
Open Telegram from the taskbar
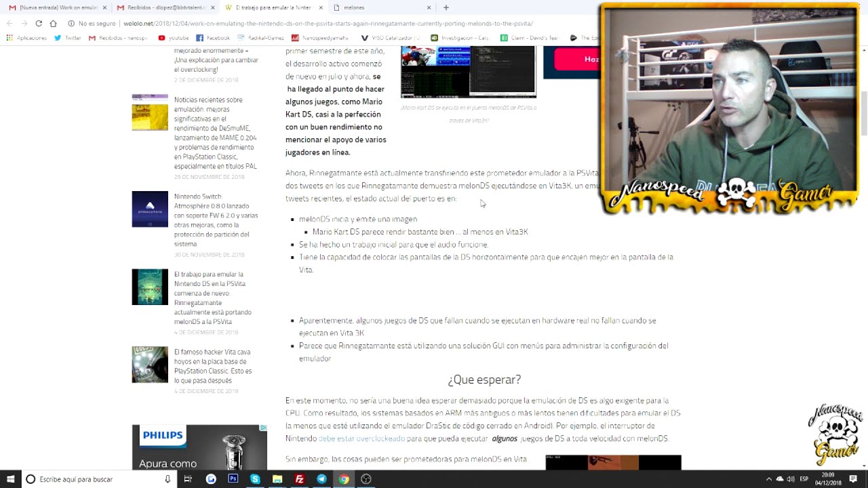pos(321,479)
